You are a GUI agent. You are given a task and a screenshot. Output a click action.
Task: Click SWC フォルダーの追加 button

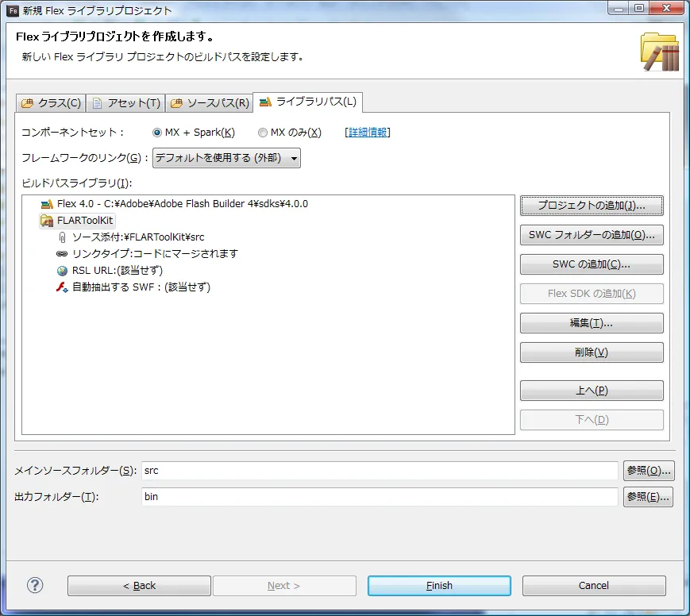(592, 235)
